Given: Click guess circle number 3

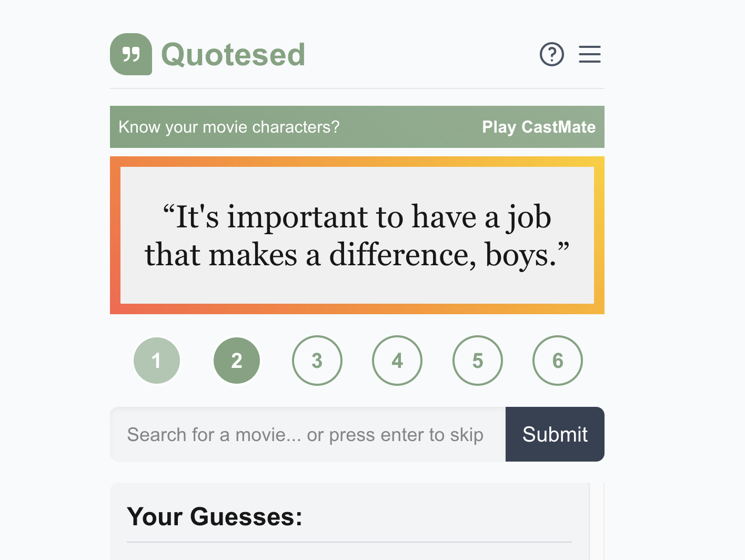Looking at the screenshot, I should coord(317,361).
